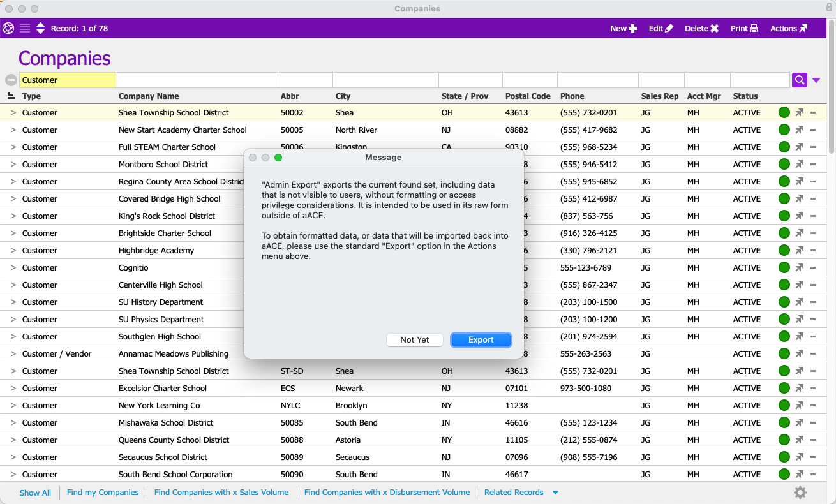Click Not Yet in the Message dialog

click(415, 340)
